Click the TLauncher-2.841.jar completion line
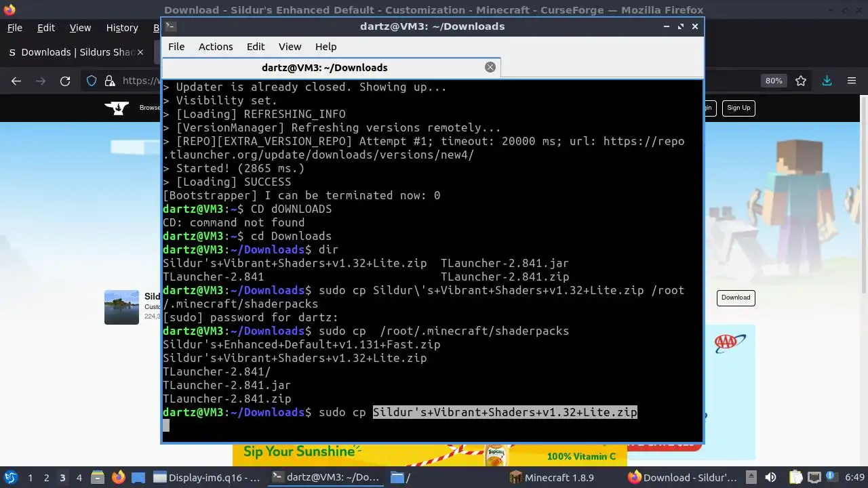Screen dimensions: 868x488 tap(226, 385)
